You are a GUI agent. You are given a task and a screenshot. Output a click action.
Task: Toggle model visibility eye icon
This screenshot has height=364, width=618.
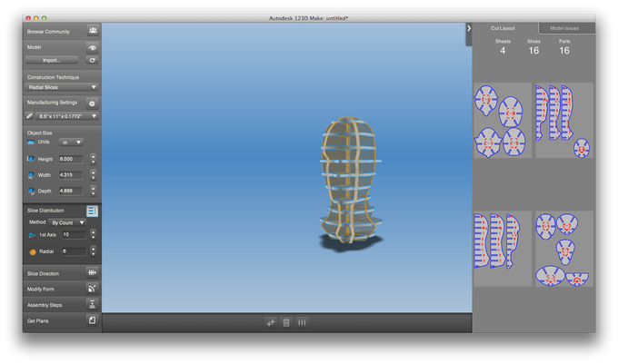point(92,47)
